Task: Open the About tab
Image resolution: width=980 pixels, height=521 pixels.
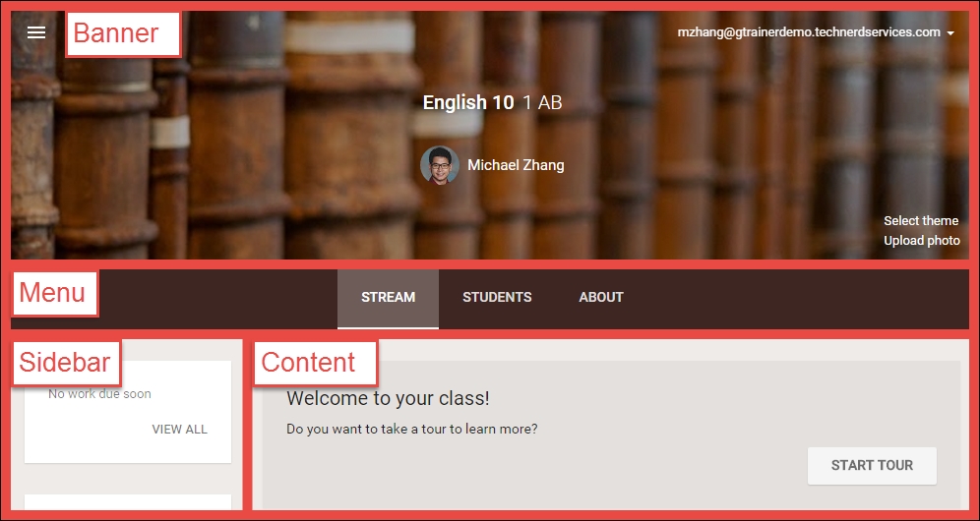Action: click(x=600, y=297)
